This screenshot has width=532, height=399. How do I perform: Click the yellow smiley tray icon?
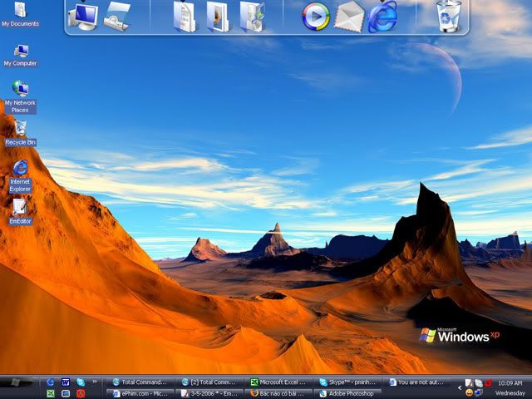[x=469, y=393]
